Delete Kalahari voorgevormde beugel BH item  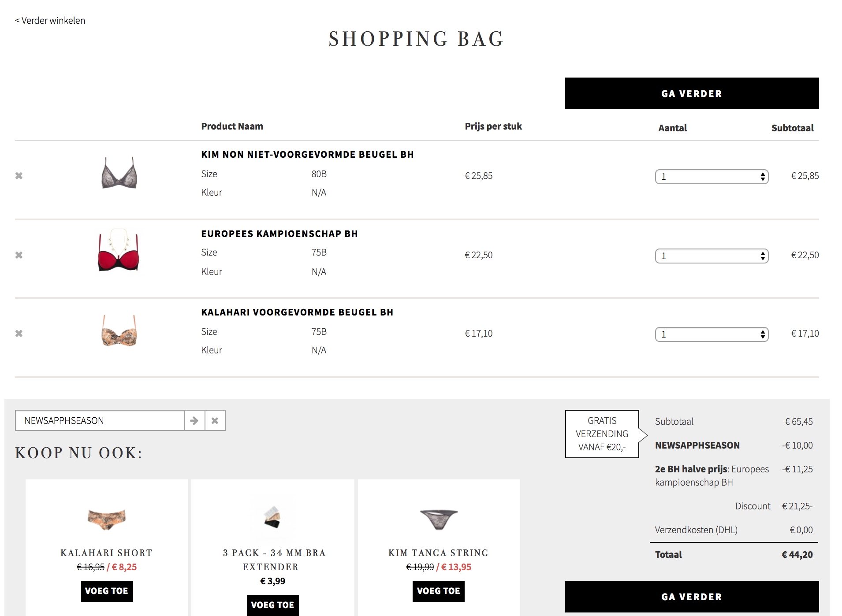click(x=19, y=334)
